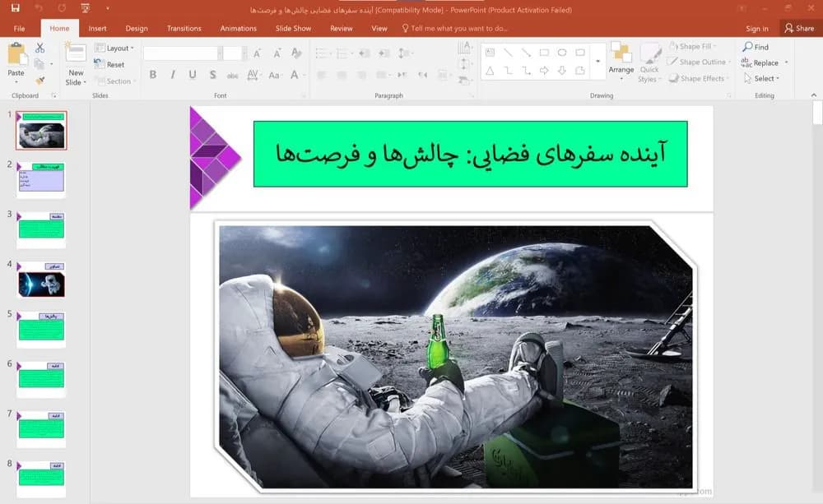
Task: Open the Shape Fill dropdown
Action: click(693, 46)
